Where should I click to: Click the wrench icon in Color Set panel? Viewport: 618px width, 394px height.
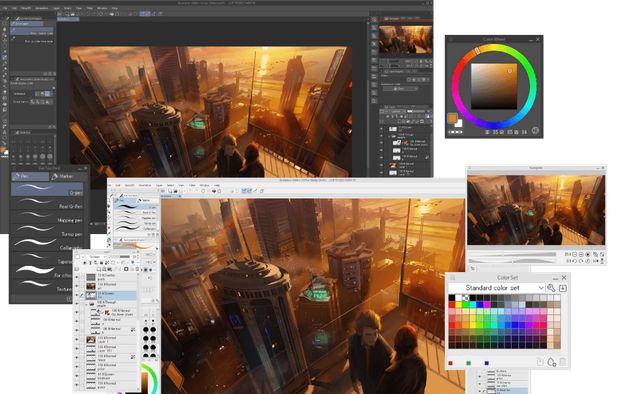pyautogui.click(x=551, y=288)
